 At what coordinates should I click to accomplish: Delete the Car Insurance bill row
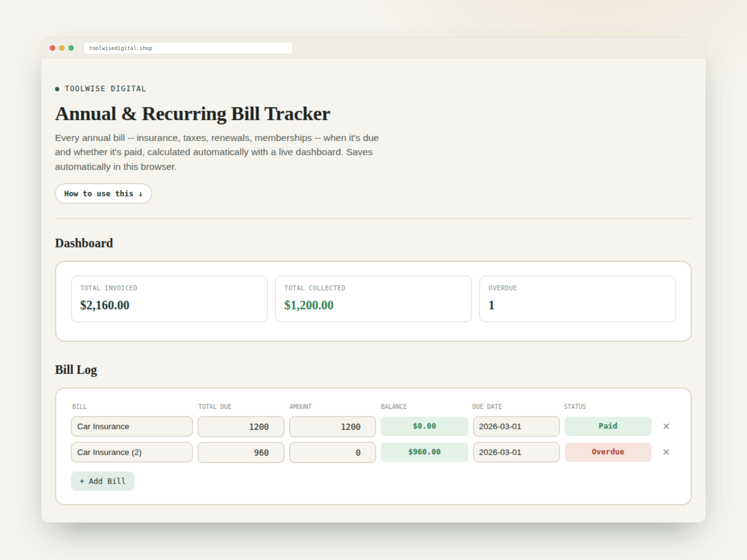(x=666, y=426)
